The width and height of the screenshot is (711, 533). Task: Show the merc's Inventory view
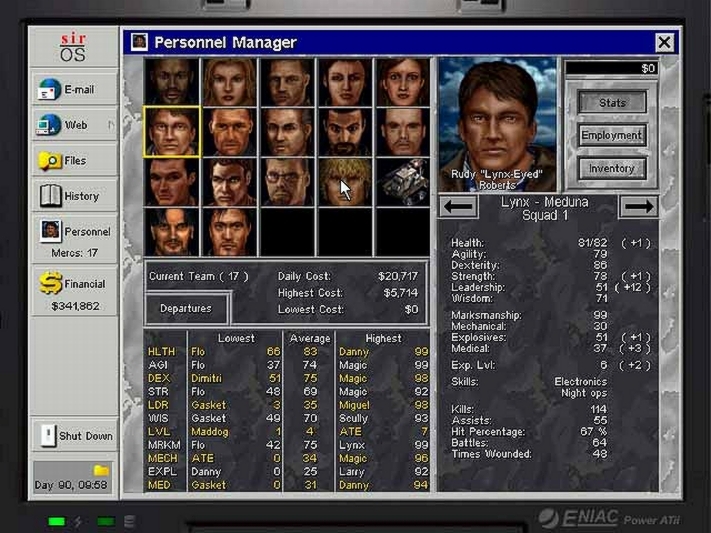coord(612,169)
